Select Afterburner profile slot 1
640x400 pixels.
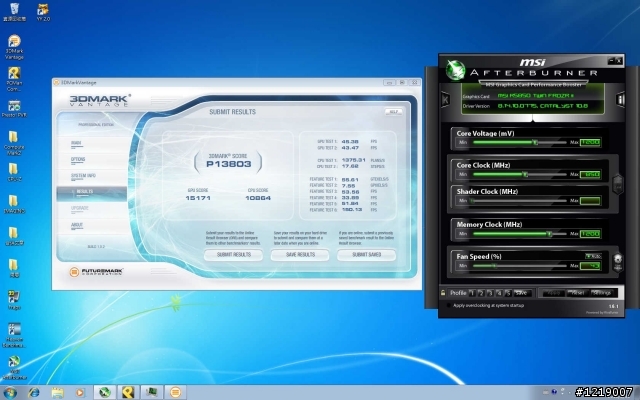(x=472, y=293)
